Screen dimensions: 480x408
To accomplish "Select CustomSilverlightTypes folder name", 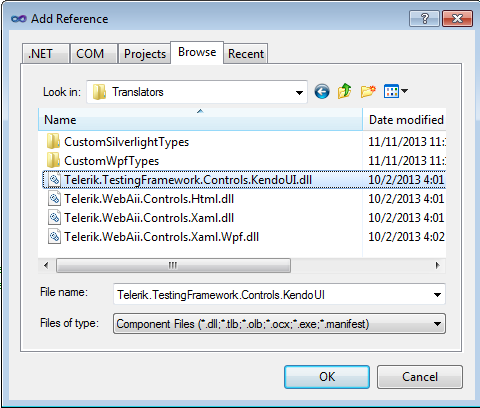I will 127,142.
